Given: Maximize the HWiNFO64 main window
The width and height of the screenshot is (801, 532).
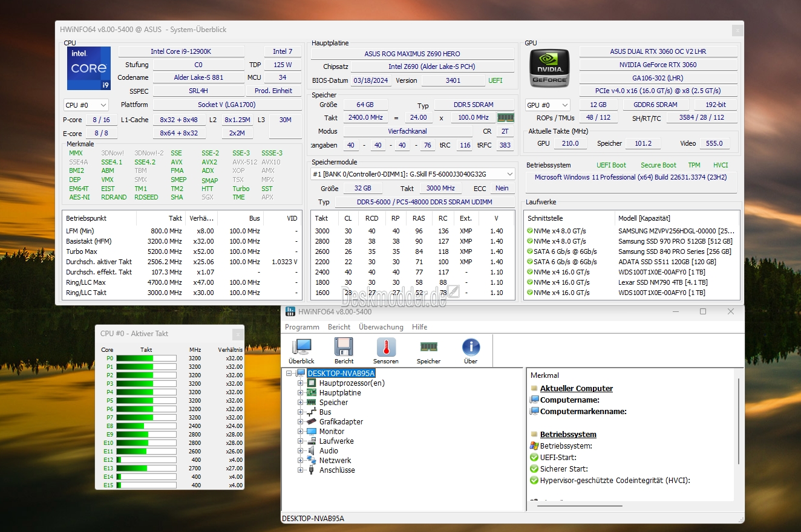Looking at the screenshot, I should [703, 311].
